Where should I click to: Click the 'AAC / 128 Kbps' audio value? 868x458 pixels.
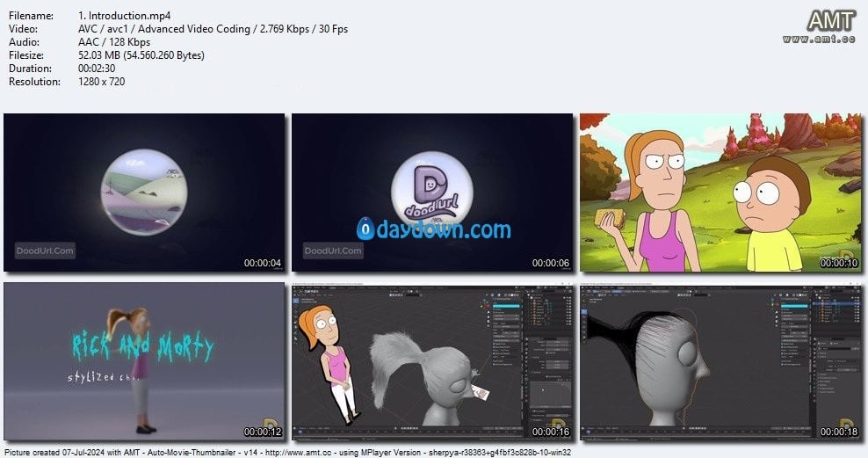pyautogui.click(x=114, y=42)
